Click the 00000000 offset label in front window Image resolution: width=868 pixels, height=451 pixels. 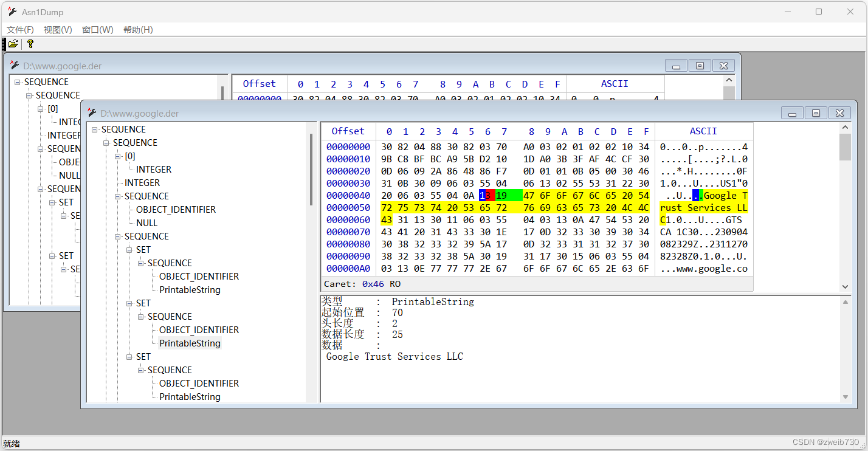[348, 146]
